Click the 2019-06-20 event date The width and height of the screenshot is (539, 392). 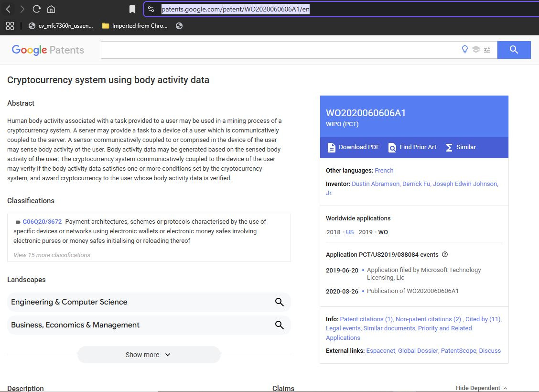pyautogui.click(x=342, y=271)
